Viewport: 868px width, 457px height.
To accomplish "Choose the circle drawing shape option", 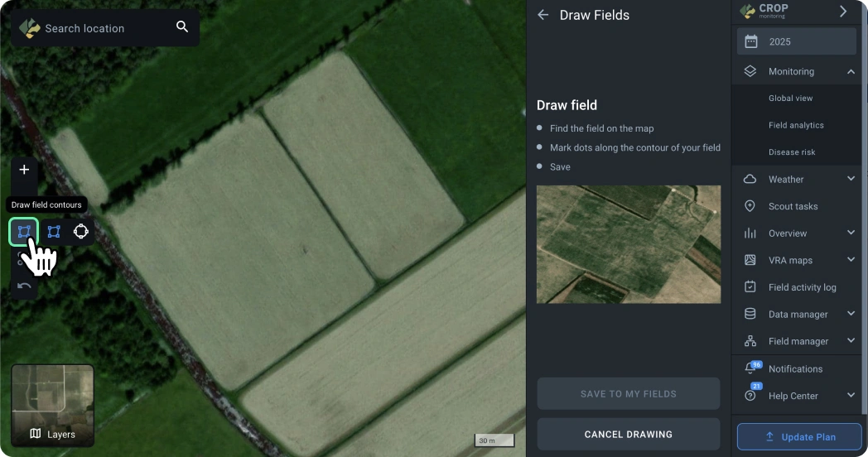I will tap(81, 232).
